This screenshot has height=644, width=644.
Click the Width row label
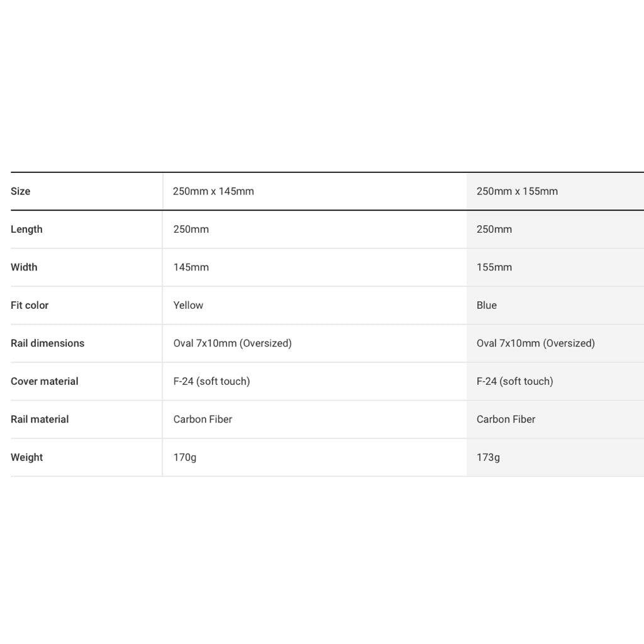click(x=24, y=267)
